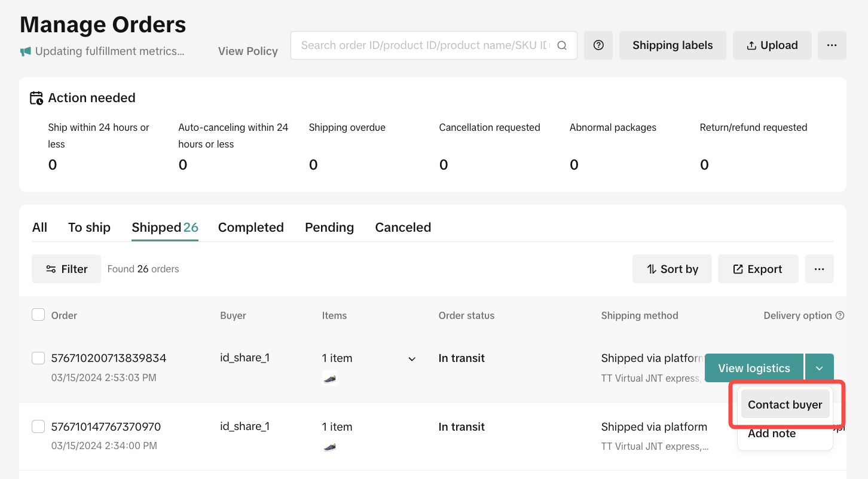Click the View logistics button

point(754,368)
